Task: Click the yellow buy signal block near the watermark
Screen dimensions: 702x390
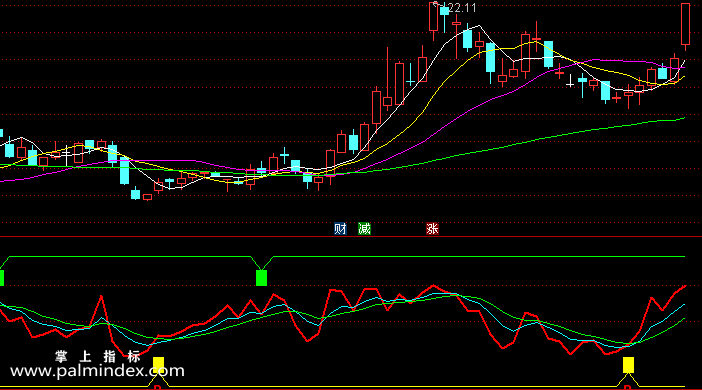Action: [158, 364]
